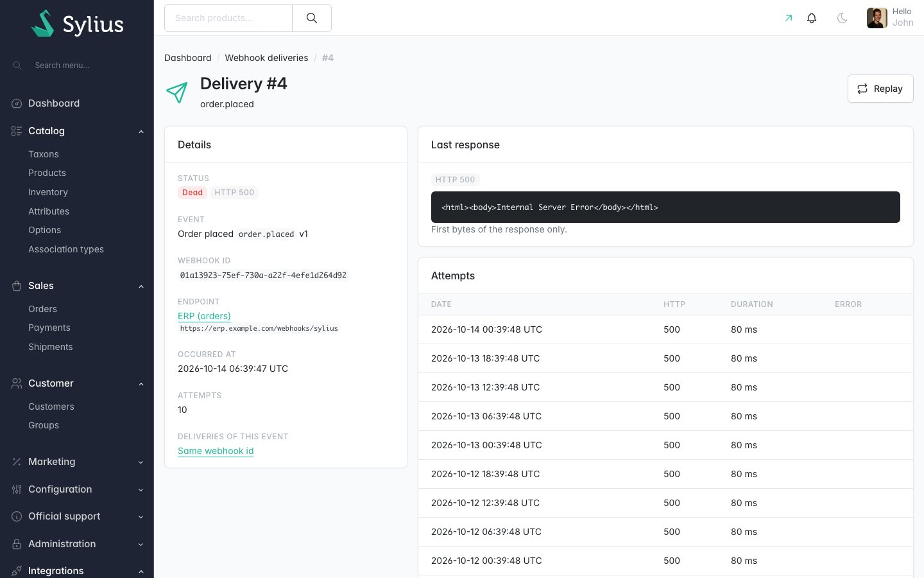Click the search magnifier button

pyautogui.click(x=312, y=18)
